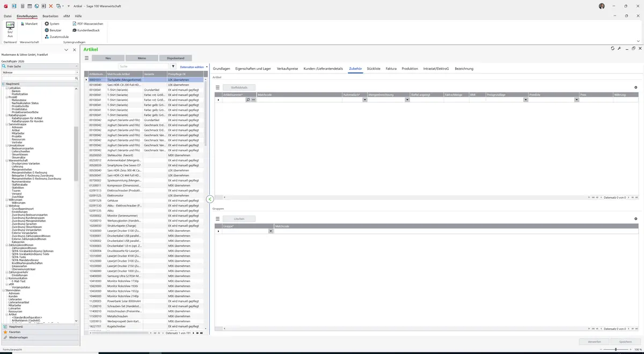Click the Memo button
644x354 pixels.
[142, 58]
